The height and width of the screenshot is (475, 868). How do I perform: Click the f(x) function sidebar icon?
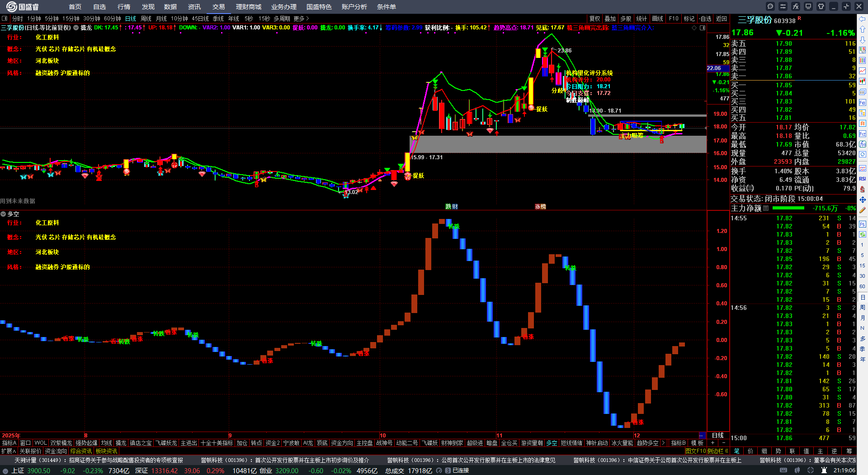click(x=863, y=144)
